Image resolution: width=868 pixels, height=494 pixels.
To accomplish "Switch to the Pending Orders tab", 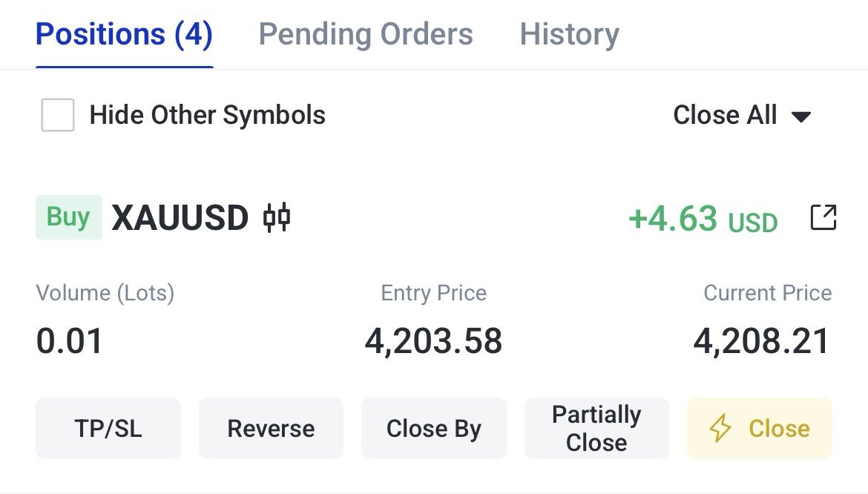I will click(366, 34).
